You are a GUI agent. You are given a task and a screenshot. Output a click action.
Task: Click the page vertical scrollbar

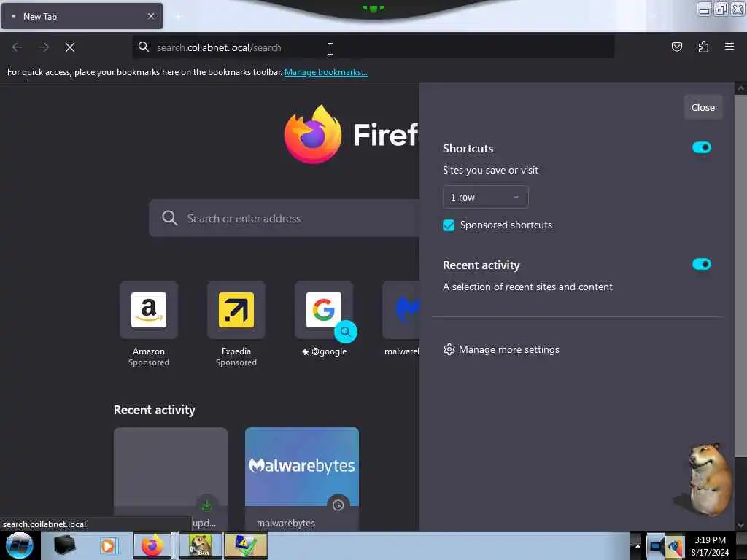pyautogui.click(x=740, y=276)
